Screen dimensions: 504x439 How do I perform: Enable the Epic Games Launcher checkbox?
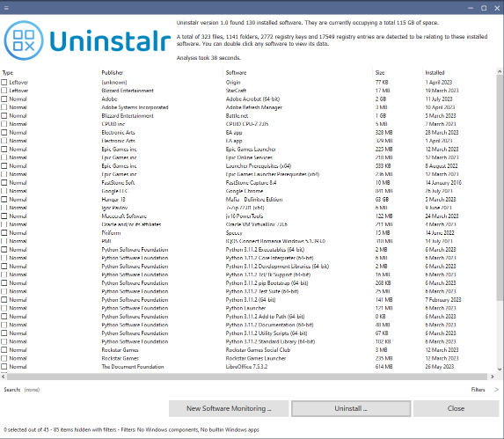4,149
